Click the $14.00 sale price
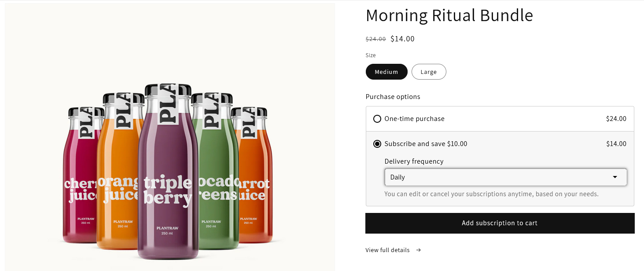 click(402, 39)
